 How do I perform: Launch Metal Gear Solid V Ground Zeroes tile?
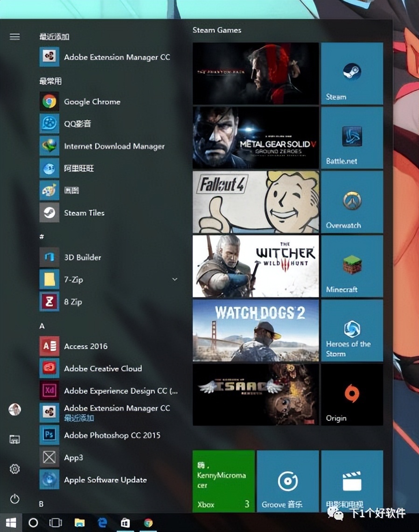[256, 138]
